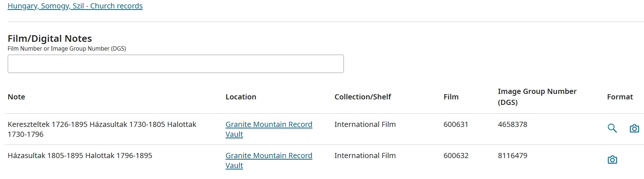Click the Film/Digital Notes heading
The image size is (644, 179).
tap(50, 39)
